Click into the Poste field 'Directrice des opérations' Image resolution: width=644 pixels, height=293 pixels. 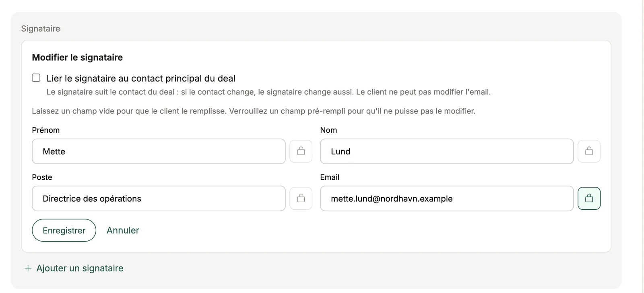tap(159, 198)
